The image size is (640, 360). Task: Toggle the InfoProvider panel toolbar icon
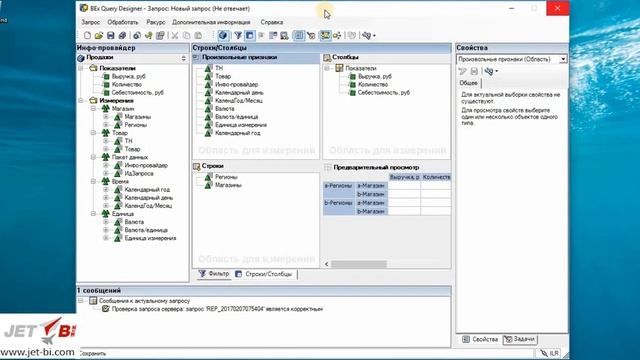(223, 36)
